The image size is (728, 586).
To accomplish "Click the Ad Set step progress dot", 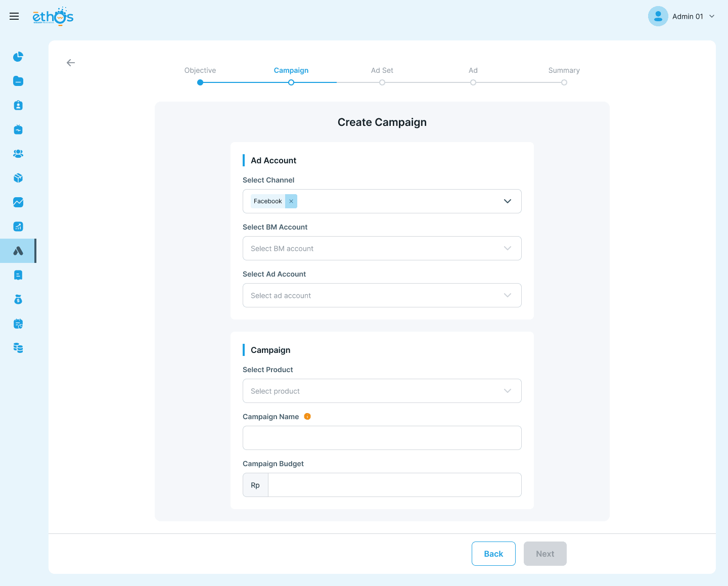I will tap(382, 82).
